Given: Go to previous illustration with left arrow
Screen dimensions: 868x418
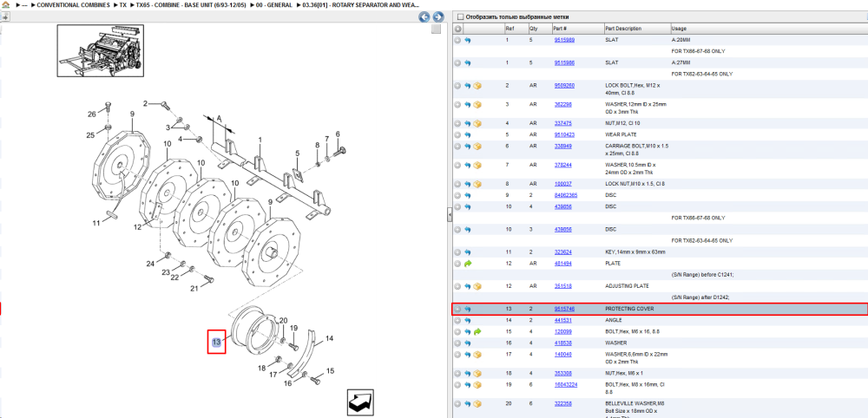Looking at the screenshot, I should tap(424, 16).
